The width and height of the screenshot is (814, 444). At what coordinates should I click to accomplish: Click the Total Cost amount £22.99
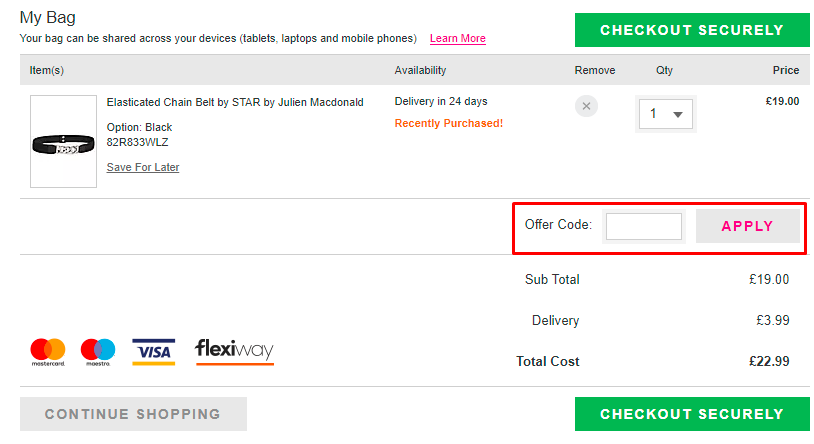(x=769, y=361)
